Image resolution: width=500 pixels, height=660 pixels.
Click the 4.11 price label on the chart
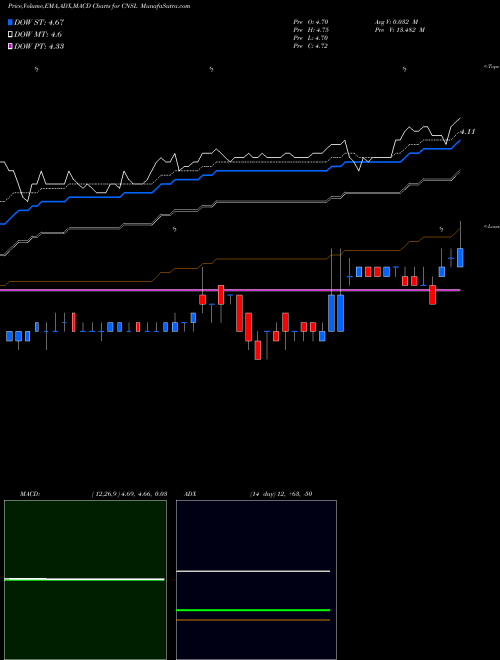[x=468, y=132]
